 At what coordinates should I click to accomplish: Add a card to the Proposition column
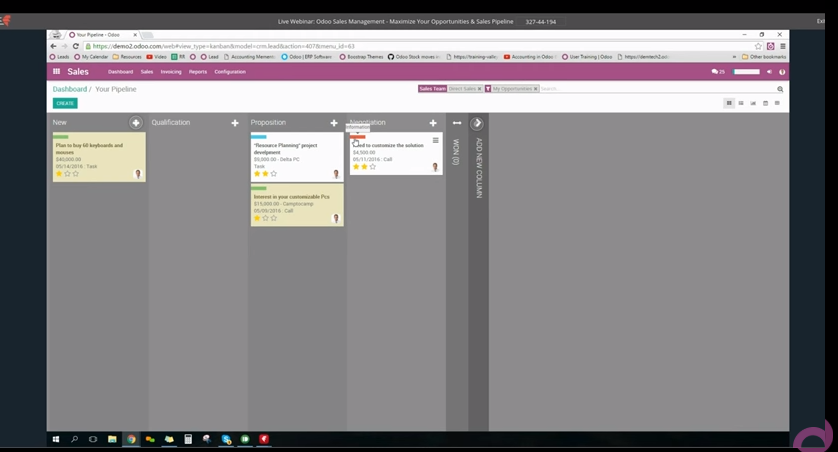click(x=334, y=123)
